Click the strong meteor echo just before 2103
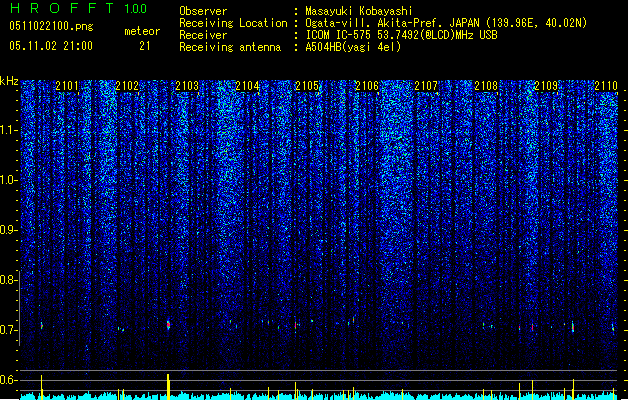This screenshot has width=629, height=400. click(x=168, y=325)
